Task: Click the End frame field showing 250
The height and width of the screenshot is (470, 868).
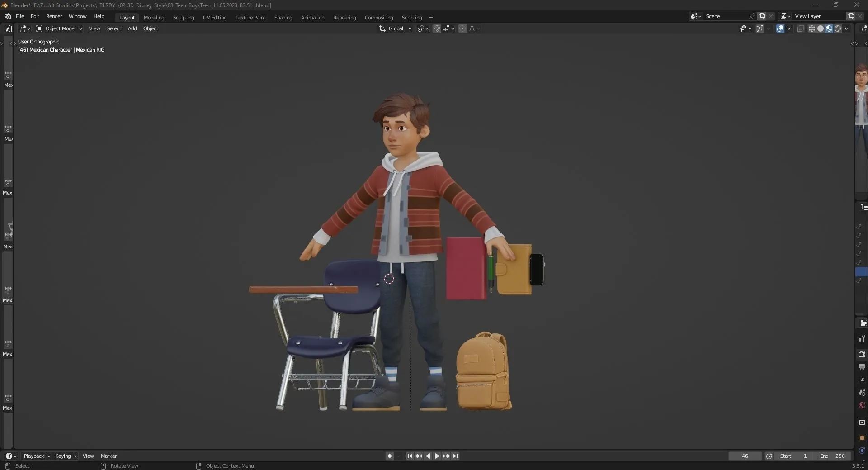Action: tap(833, 456)
